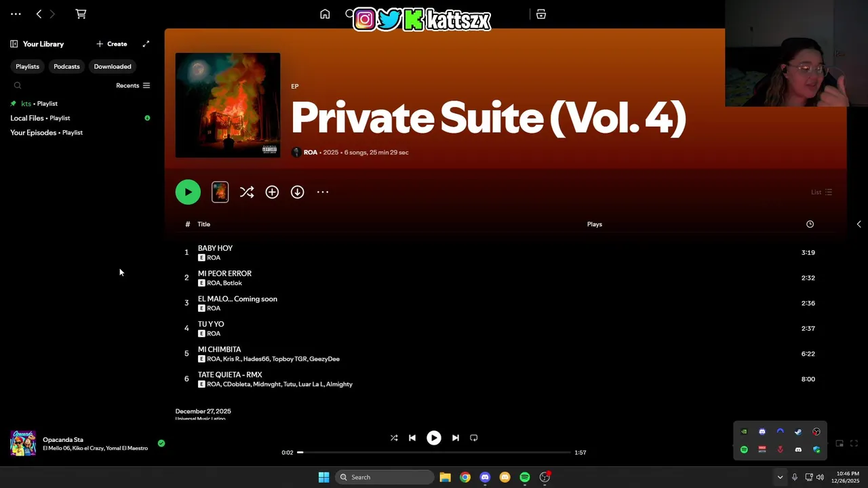The height and width of the screenshot is (488, 868).
Task: Filter library by Podcasts
Action: click(66, 66)
